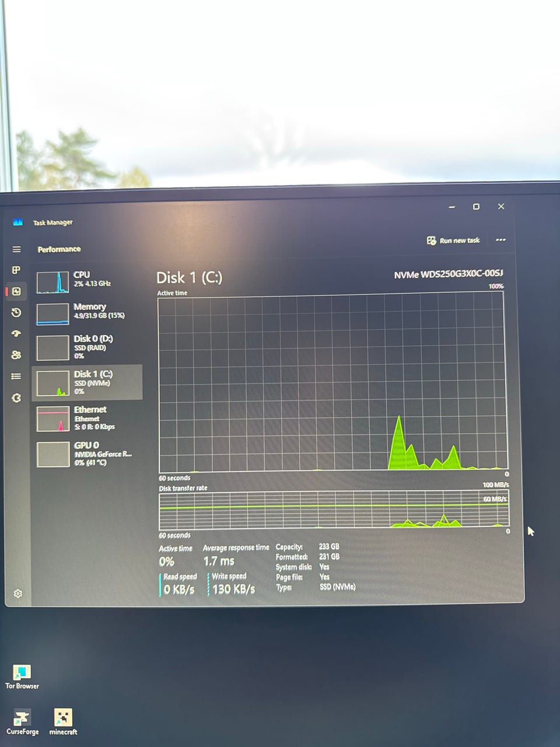This screenshot has height=747, width=560.
Task: Click the Memory mini graph thumbnail
Action: coord(52,314)
